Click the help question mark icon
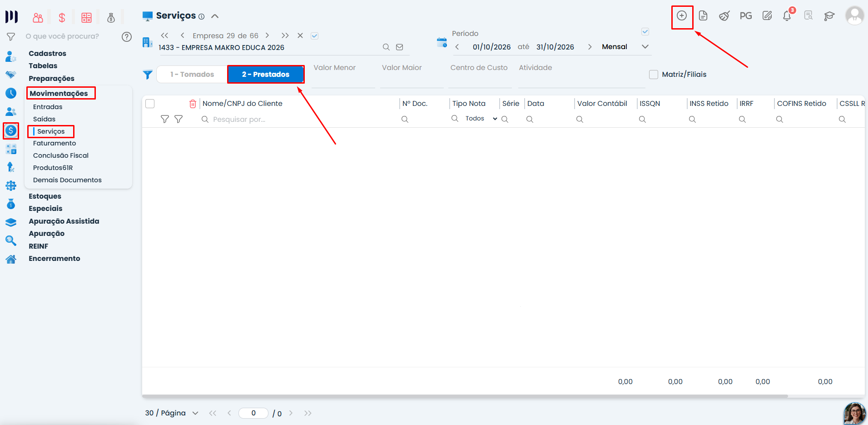 click(x=127, y=37)
